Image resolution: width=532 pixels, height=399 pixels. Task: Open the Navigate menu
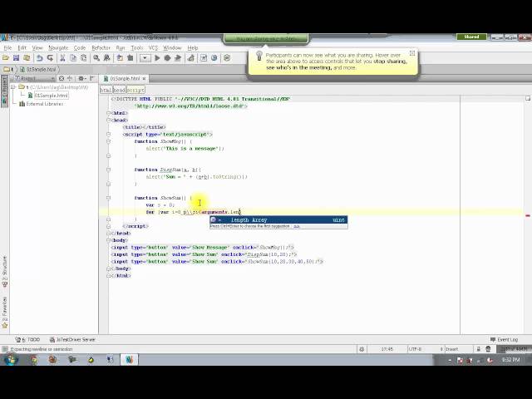(58, 48)
